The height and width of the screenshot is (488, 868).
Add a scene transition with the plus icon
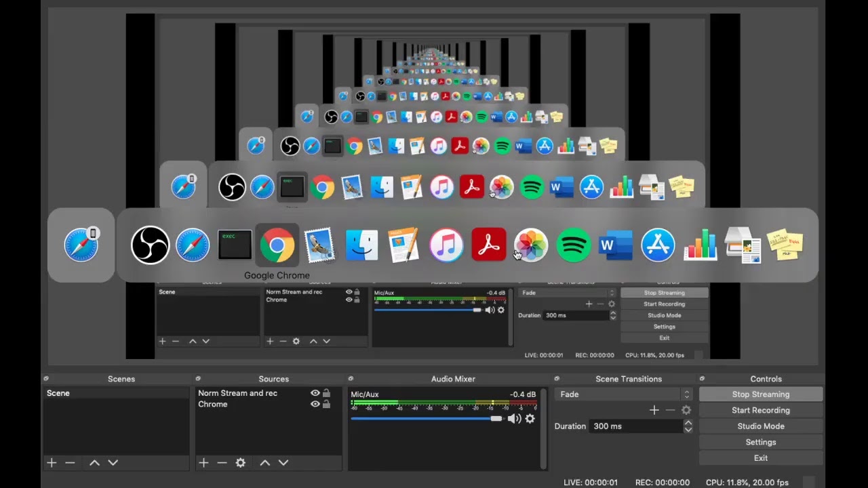click(654, 410)
